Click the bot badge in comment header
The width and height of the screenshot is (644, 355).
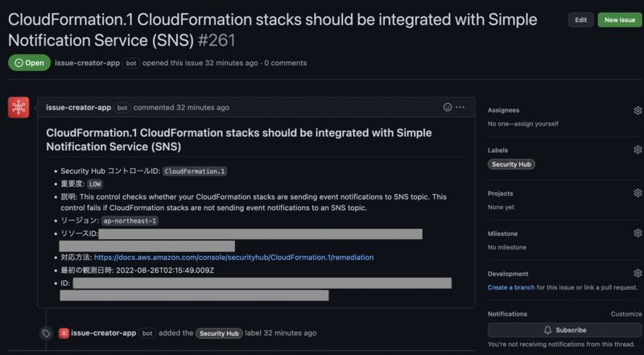tap(122, 108)
